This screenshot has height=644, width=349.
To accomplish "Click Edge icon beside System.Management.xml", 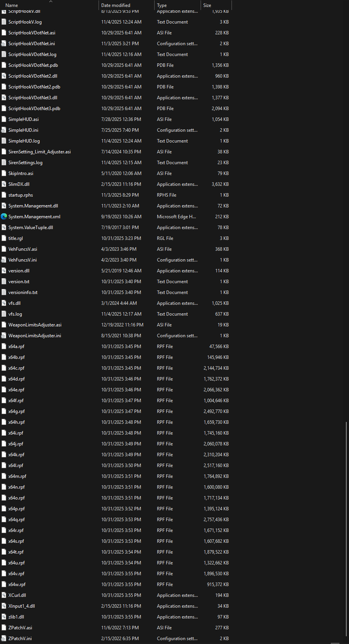I will click(4, 217).
